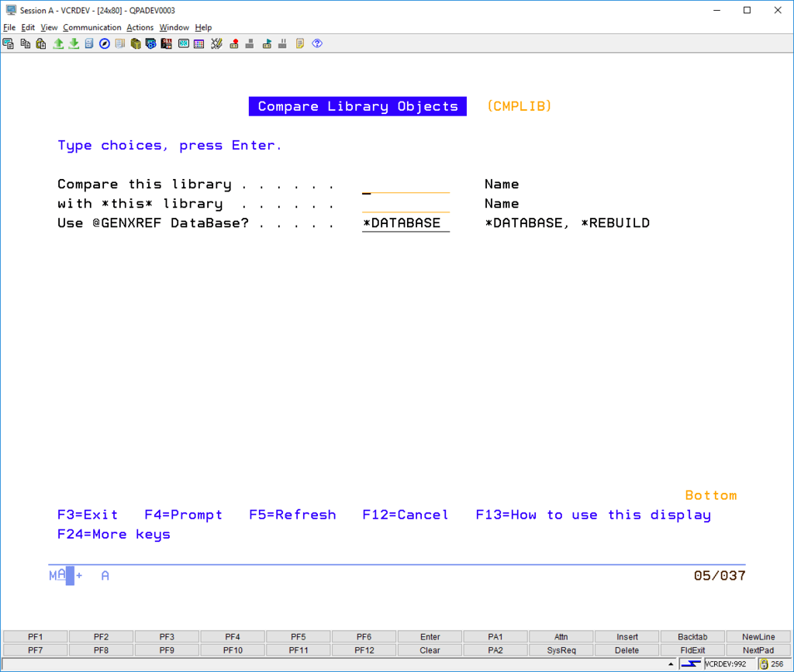Click the NewLine keypad button

click(x=758, y=636)
